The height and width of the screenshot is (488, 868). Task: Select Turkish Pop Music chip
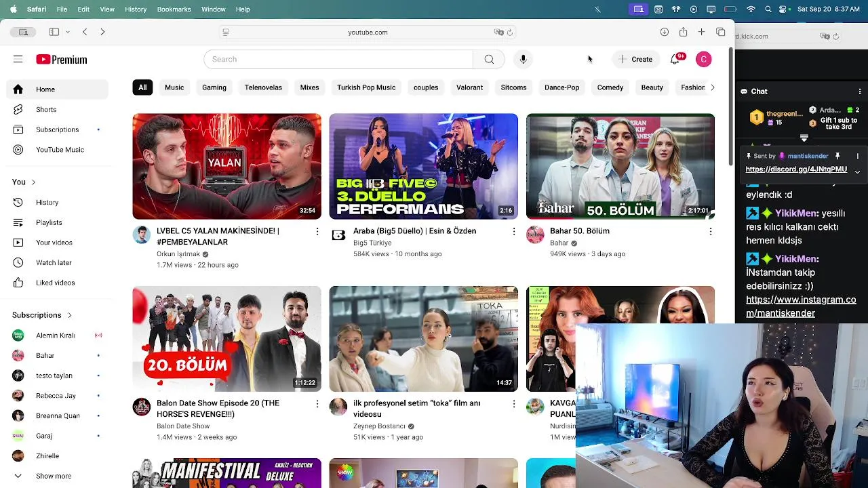tap(366, 87)
